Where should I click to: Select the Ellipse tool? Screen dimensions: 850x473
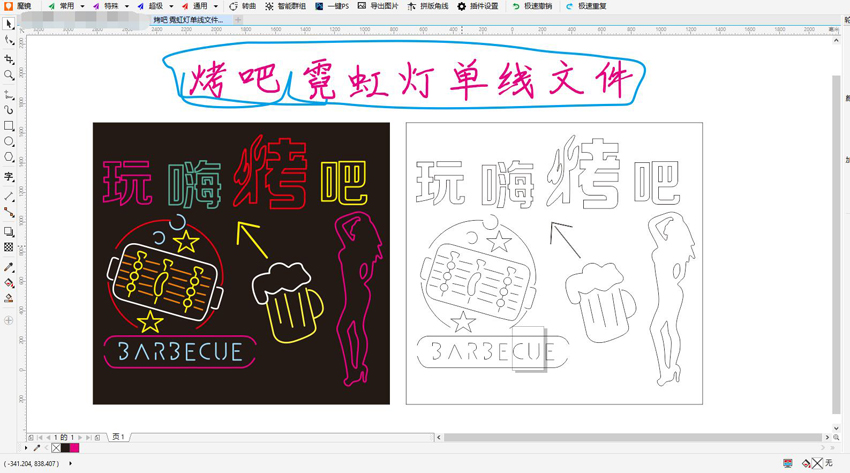tap(9, 141)
